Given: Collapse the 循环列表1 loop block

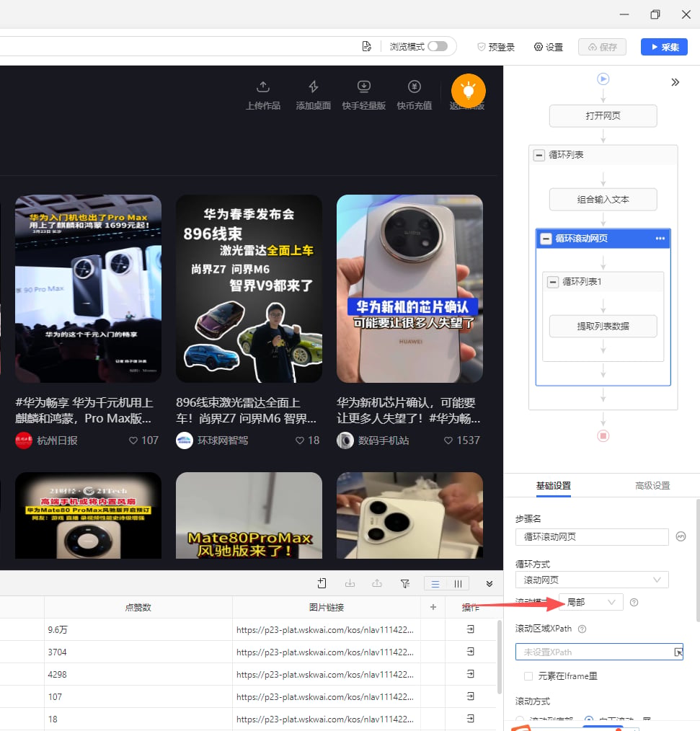Looking at the screenshot, I should point(553,282).
